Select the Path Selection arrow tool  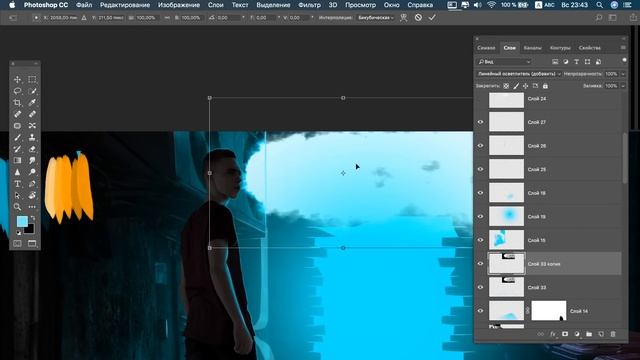tap(17, 196)
